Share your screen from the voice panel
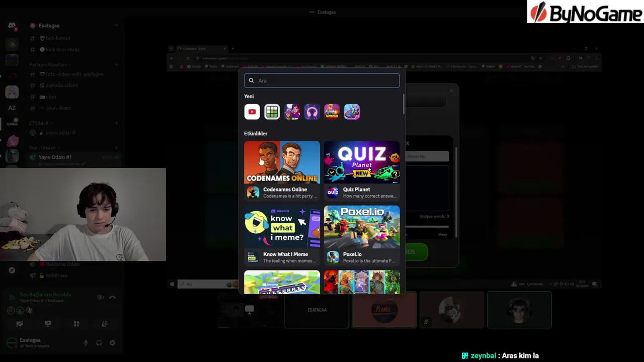This screenshot has width=644, height=362. coord(48,324)
